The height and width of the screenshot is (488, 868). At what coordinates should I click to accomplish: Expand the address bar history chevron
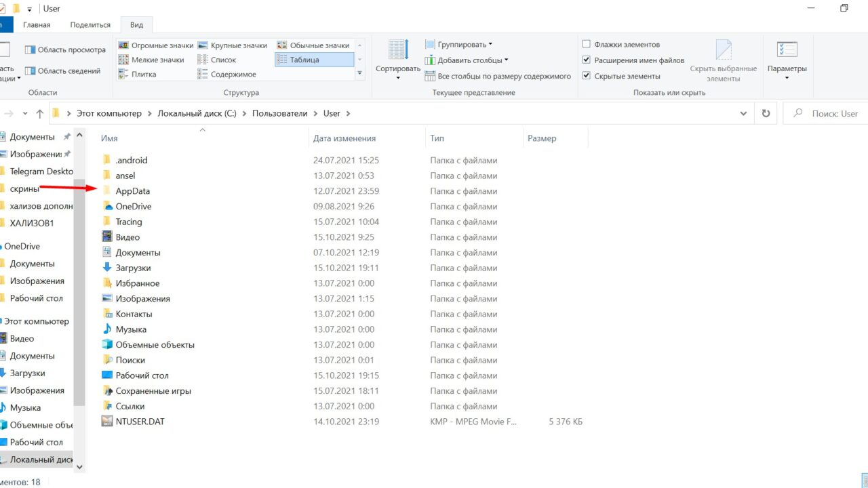pyautogui.click(x=743, y=114)
